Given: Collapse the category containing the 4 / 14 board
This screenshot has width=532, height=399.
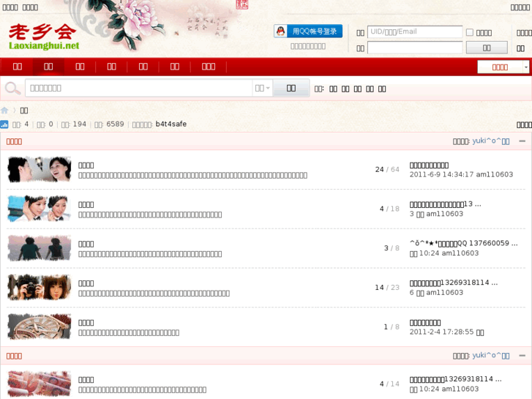Looking at the screenshot, I should pyautogui.click(x=522, y=356).
